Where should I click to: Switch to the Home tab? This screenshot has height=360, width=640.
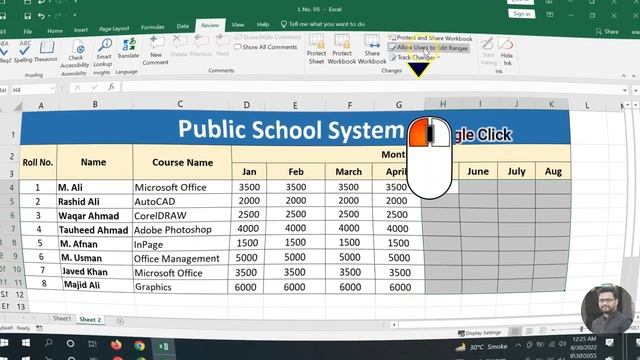pos(55,31)
